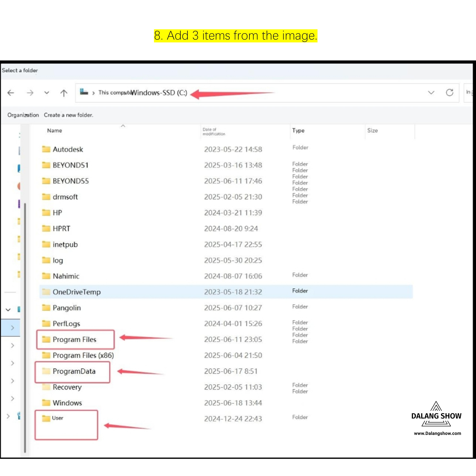Click the Windows-SSD (C:) breadcrumb
The height and width of the screenshot is (476, 476).
pos(159,93)
